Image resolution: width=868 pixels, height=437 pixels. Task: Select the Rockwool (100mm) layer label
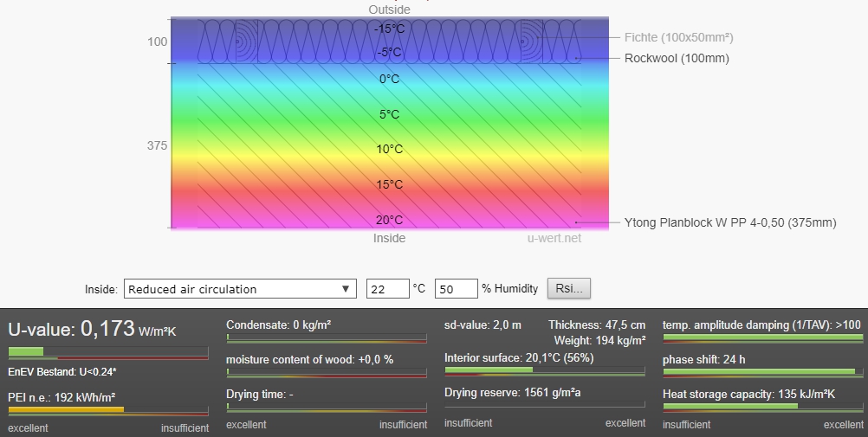coord(677,58)
